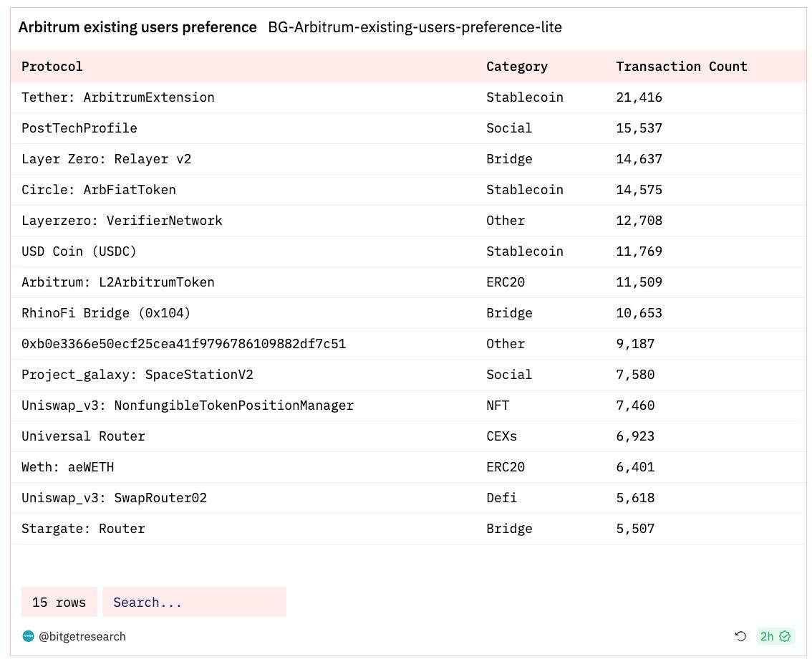Open BG-Arbitrum-existing-users-preference-lite query link
The image size is (812, 662).
point(415,27)
